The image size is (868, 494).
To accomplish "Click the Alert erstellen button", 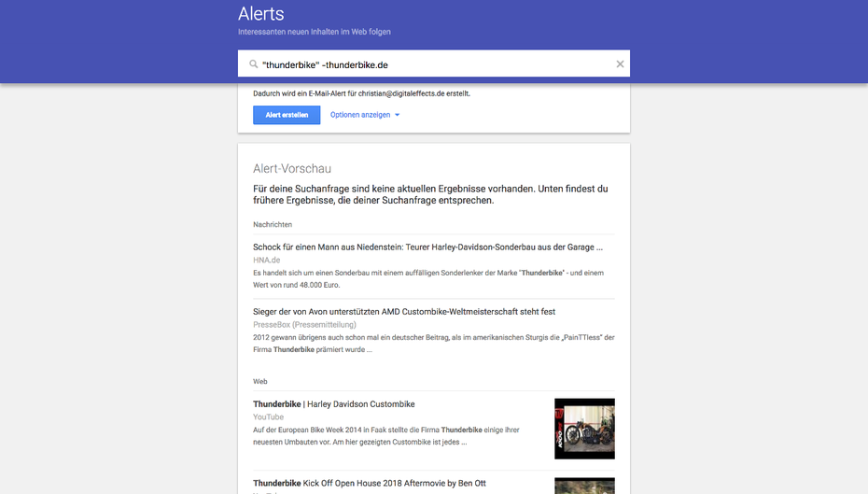I will point(287,115).
